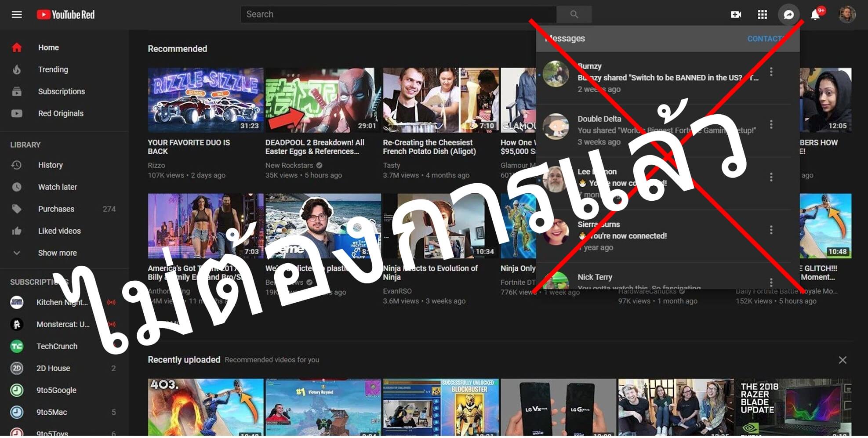This screenshot has width=868, height=438.
Task: Open Watch later list
Action: coord(64,187)
